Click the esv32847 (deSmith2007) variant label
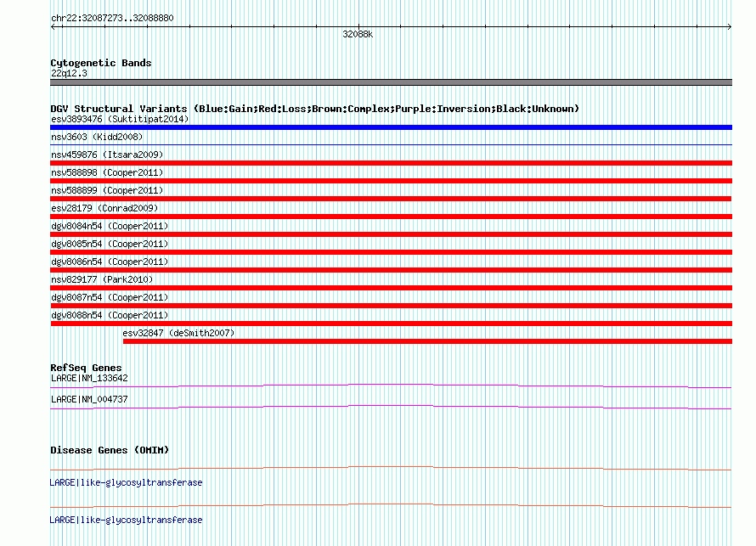The height and width of the screenshot is (546, 756). click(178, 333)
